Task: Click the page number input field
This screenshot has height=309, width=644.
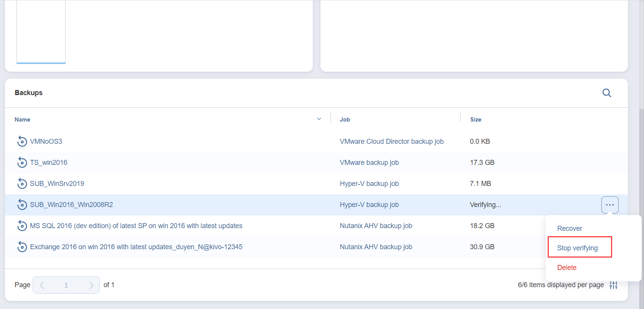Action: coord(66,285)
